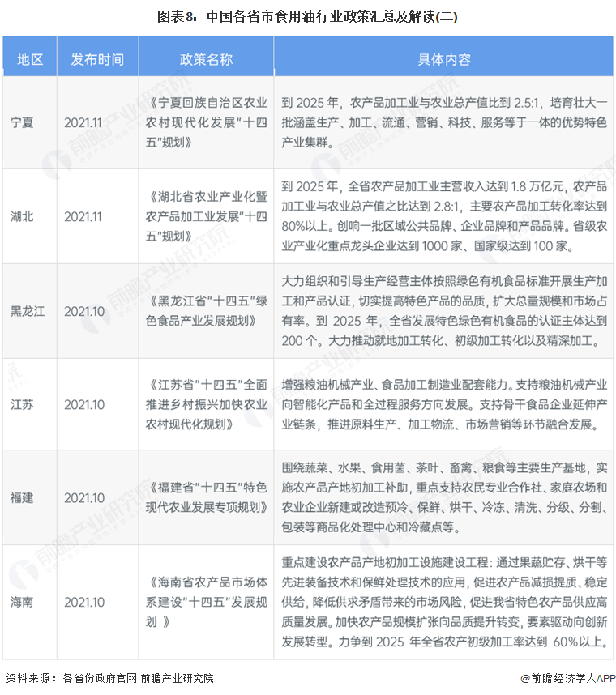The width and height of the screenshot is (616, 695).
Task: Select the 地区 column header
Action: [x=30, y=59]
